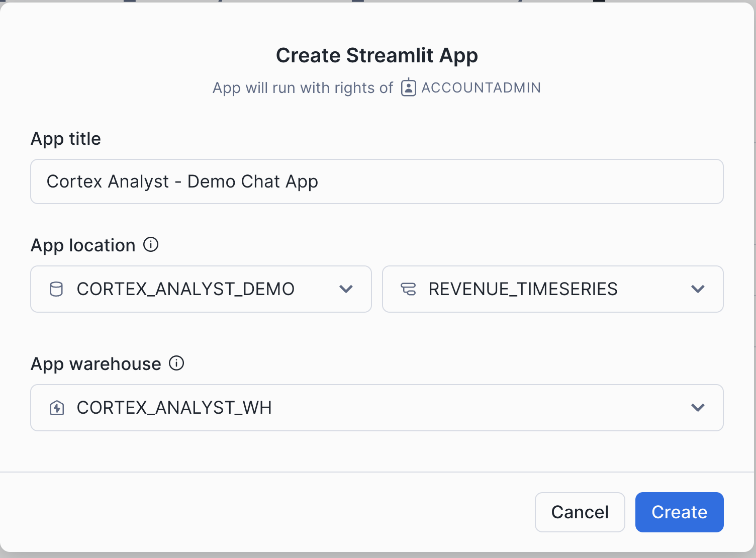Click the warehouse icon beside CORTEX_ANALYST_WH
The width and height of the screenshot is (756, 558).
pos(56,408)
